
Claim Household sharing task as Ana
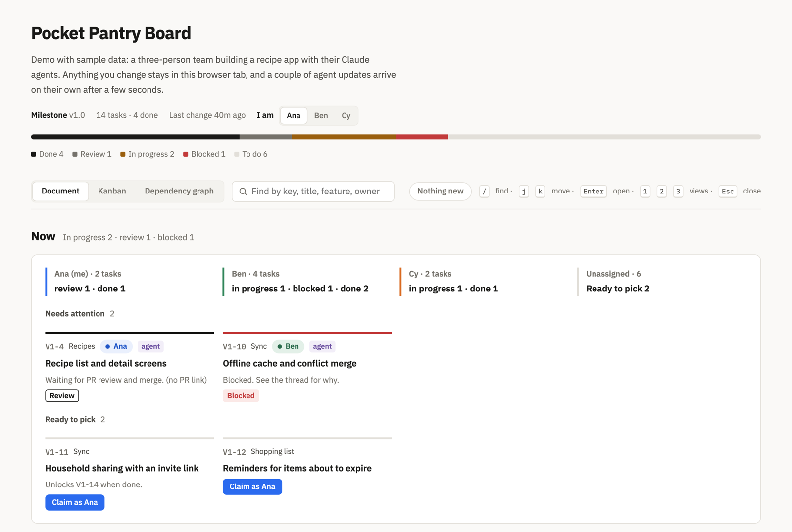tap(75, 502)
